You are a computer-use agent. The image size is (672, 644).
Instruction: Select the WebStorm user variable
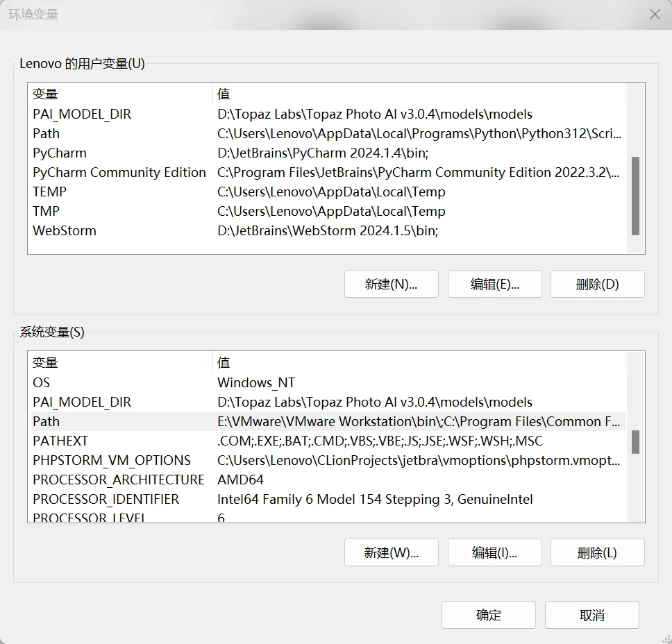click(x=65, y=230)
